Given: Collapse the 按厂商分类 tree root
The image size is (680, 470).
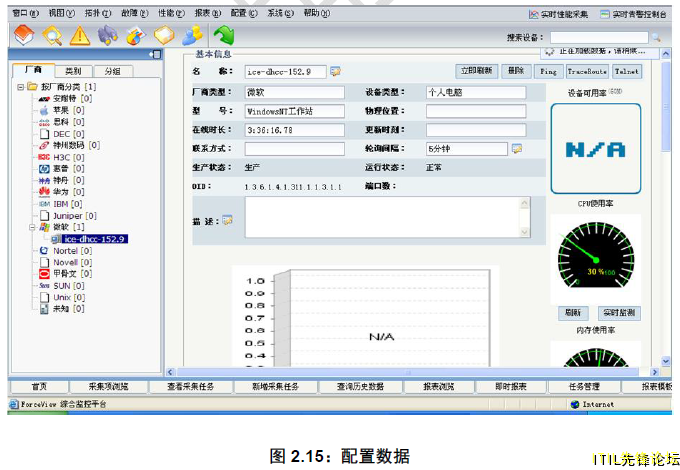Looking at the screenshot, I should [20, 87].
